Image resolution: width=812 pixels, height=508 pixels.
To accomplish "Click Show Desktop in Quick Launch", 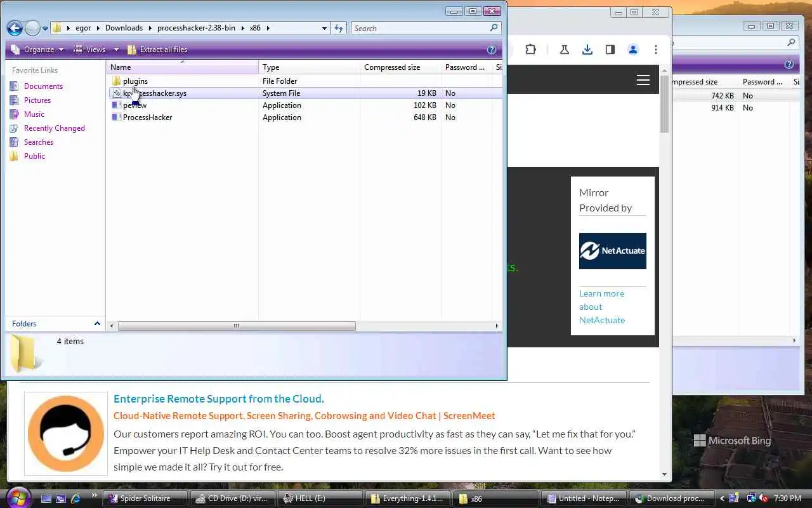I will pos(46,498).
